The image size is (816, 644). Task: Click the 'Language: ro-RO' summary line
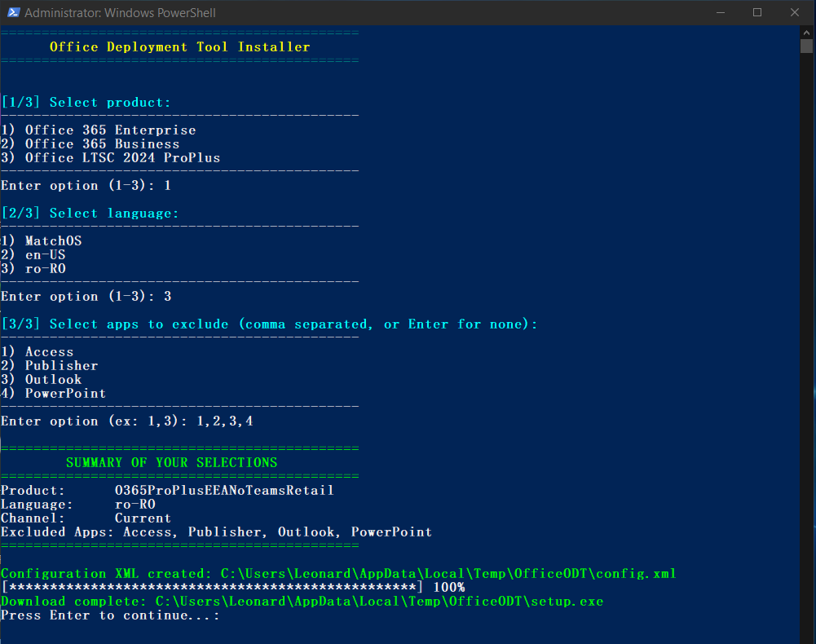click(78, 504)
